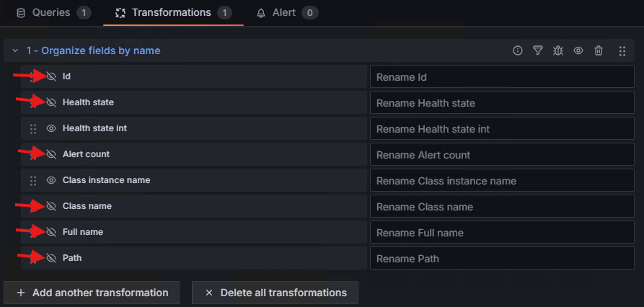Image resolution: width=644 pixels, height=307 pixels.
Task: Click drag handle of Class instance name row
Action: point(32,180)
